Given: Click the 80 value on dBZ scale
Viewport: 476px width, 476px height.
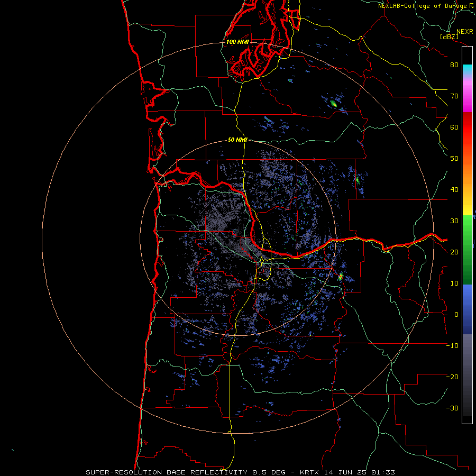Looking at the screenshot, I should pyautogui.click(x=454, y=65).
